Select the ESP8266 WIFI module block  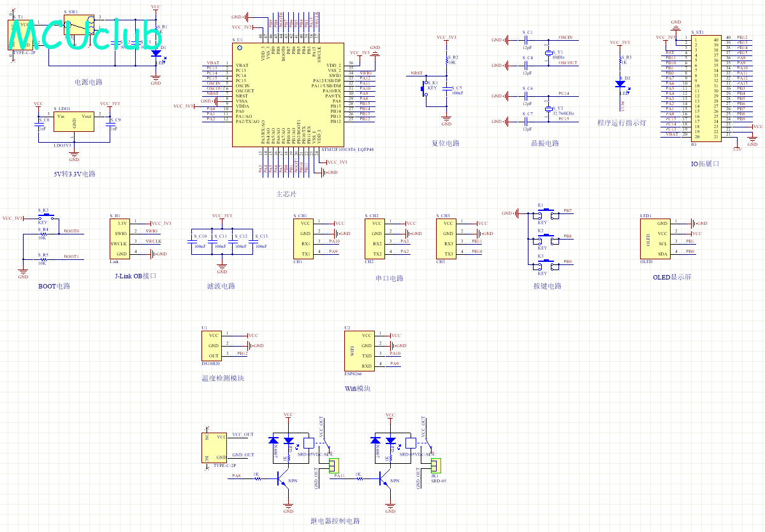tap(358, 351)
